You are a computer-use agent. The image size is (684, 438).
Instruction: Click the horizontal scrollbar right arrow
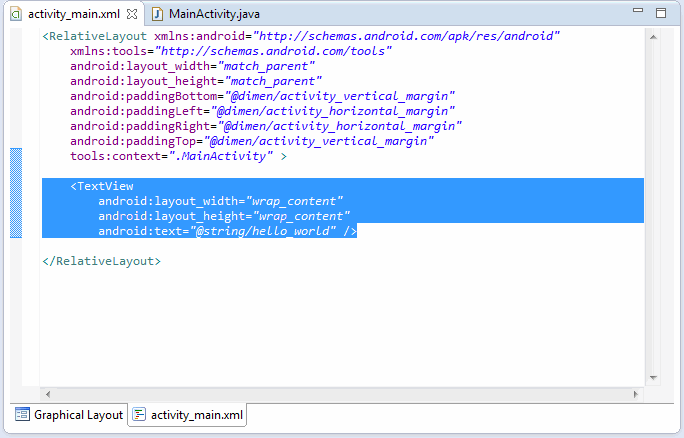pos(636,394)
